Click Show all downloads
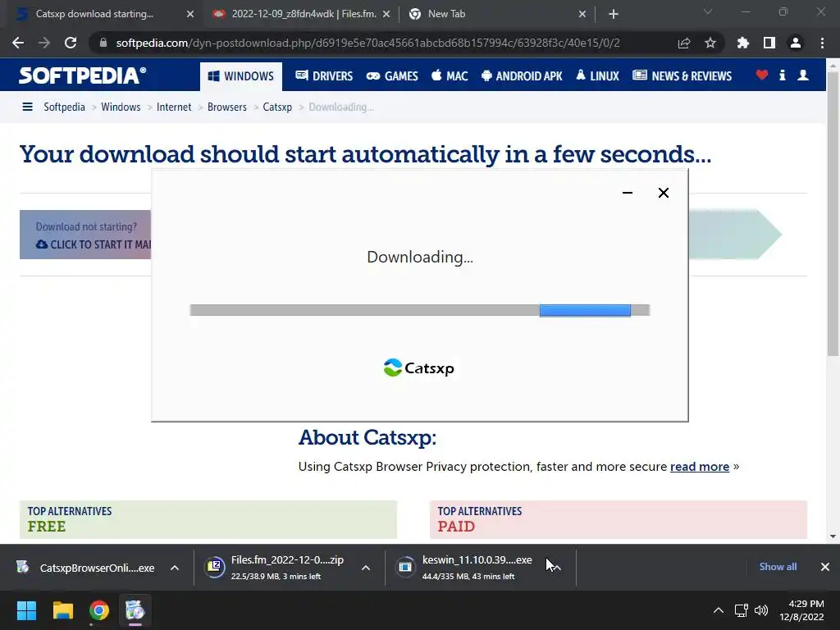 778,567
